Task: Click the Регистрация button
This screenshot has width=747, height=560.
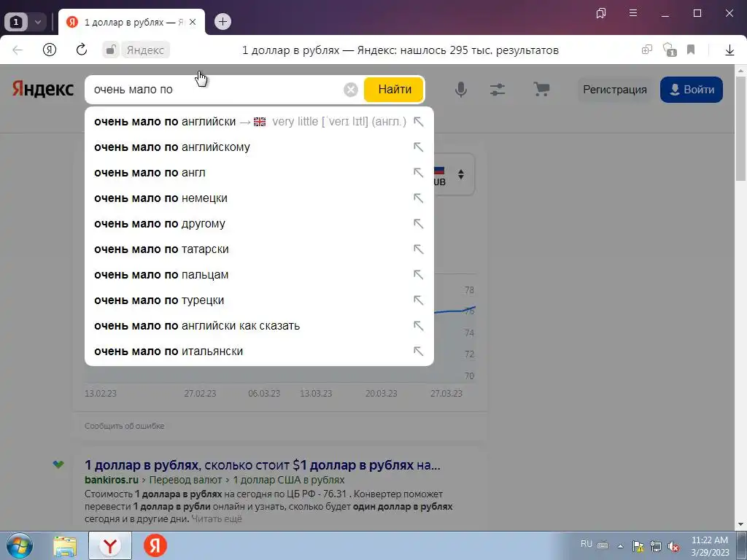Action: (614, 90)
